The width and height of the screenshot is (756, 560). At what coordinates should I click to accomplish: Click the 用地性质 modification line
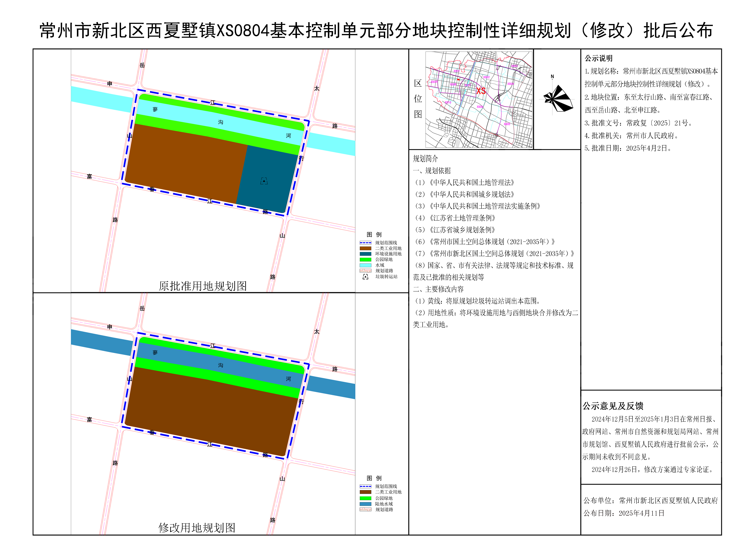point(496,319)
